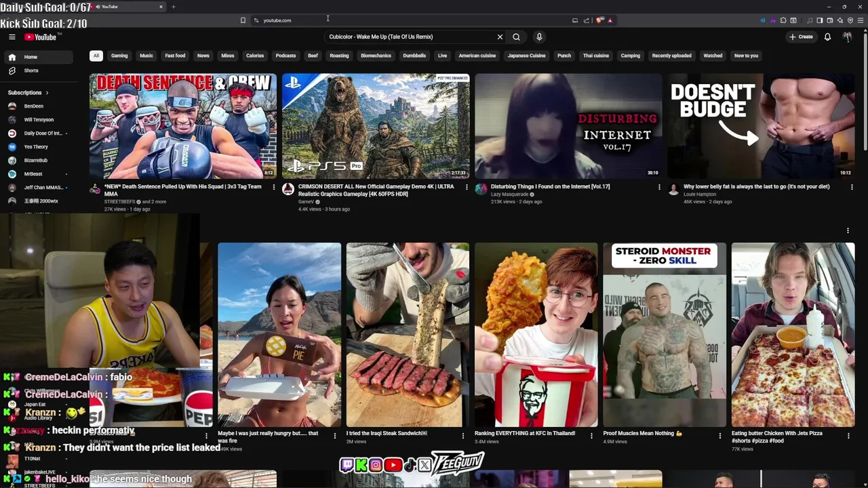
Task: Open the GameV channel avatar
Action: coord(288,189)
